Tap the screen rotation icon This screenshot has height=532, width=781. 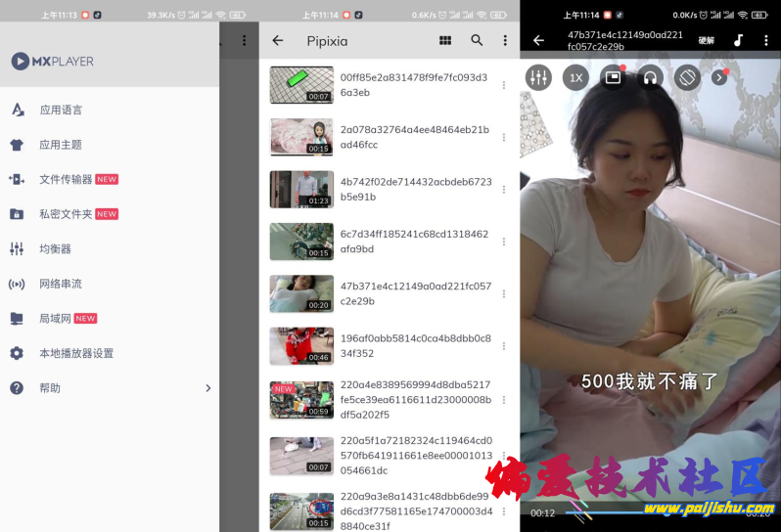[x=687, y=77]
